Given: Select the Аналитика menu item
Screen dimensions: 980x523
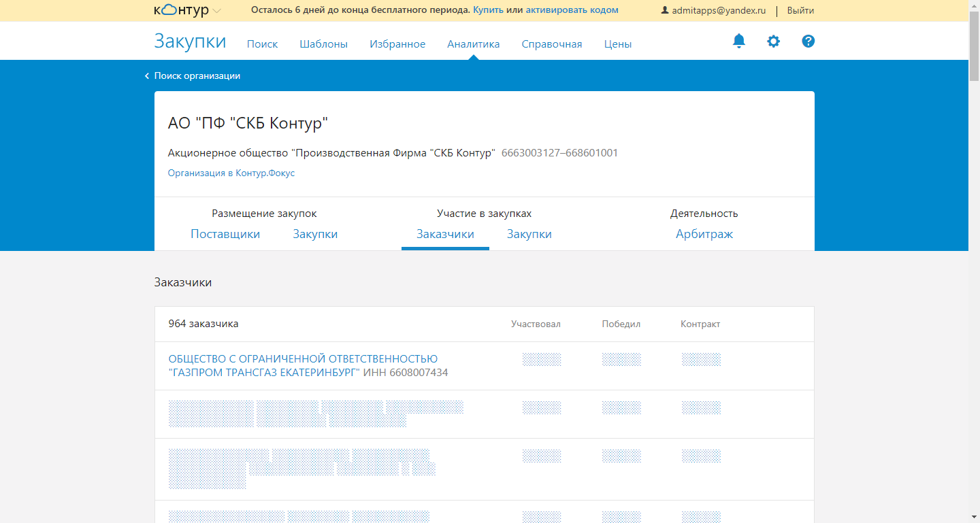Looking at the screenshot, I should pos(473,44).
